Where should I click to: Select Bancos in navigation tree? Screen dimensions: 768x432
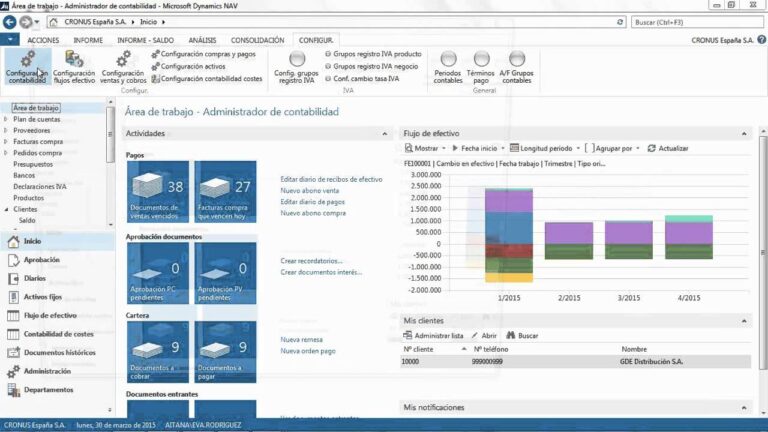pos(24,175)
